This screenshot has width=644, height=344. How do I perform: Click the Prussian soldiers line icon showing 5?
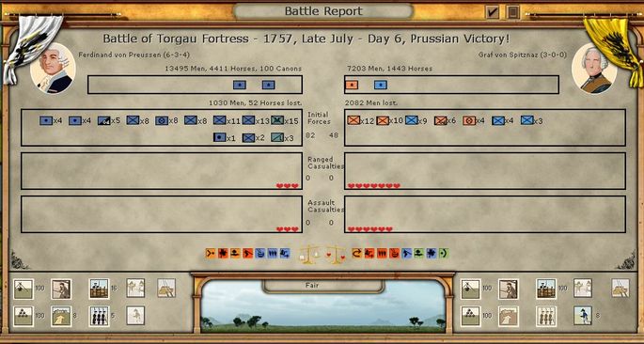[100, 316]
